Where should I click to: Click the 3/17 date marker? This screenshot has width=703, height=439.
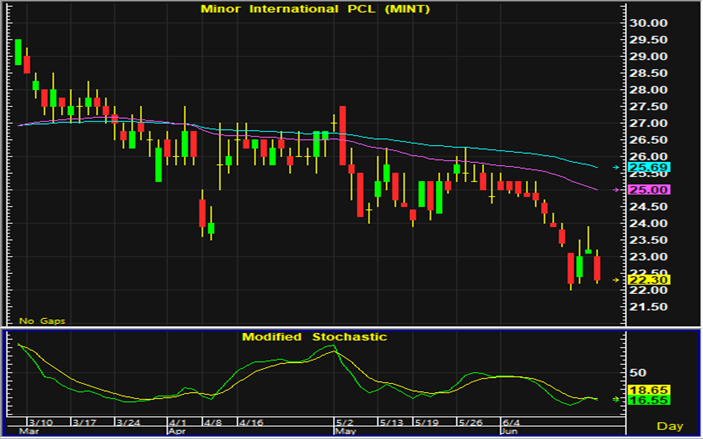[x=84, y=423]
